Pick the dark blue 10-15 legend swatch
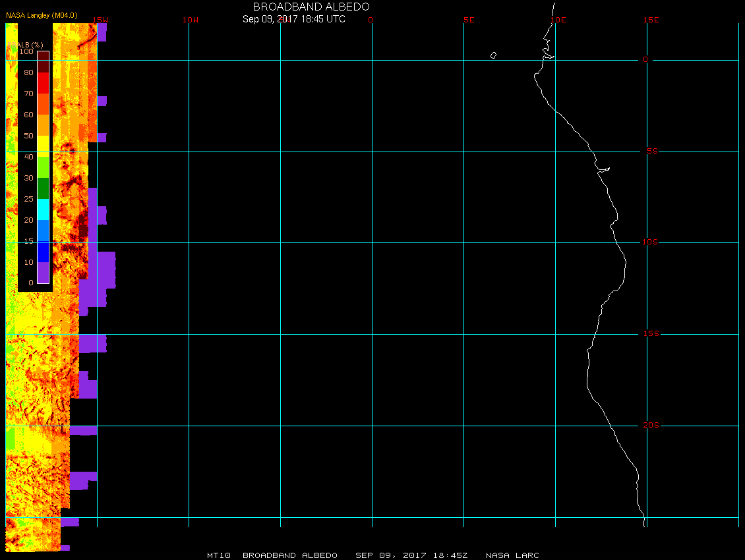 (44, 252)
